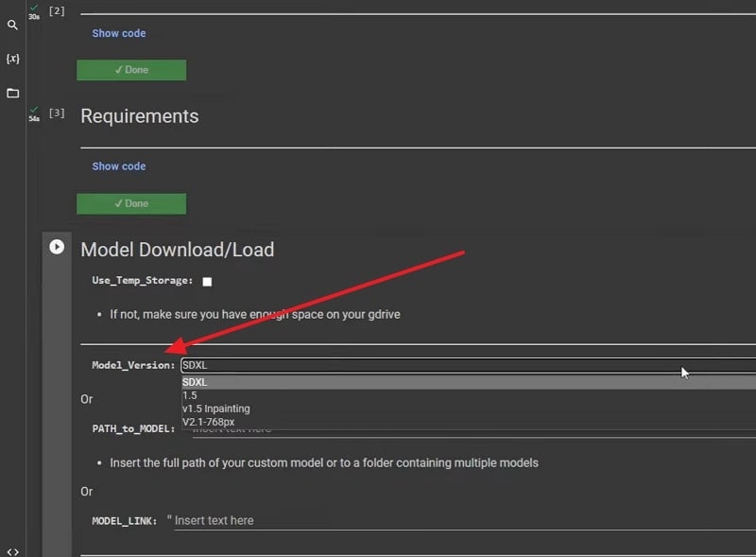Image resolution: width=756 pixels, height=557 pixels.
Task: Show code for cell [2] above Requirements
Action: (119, 33)
